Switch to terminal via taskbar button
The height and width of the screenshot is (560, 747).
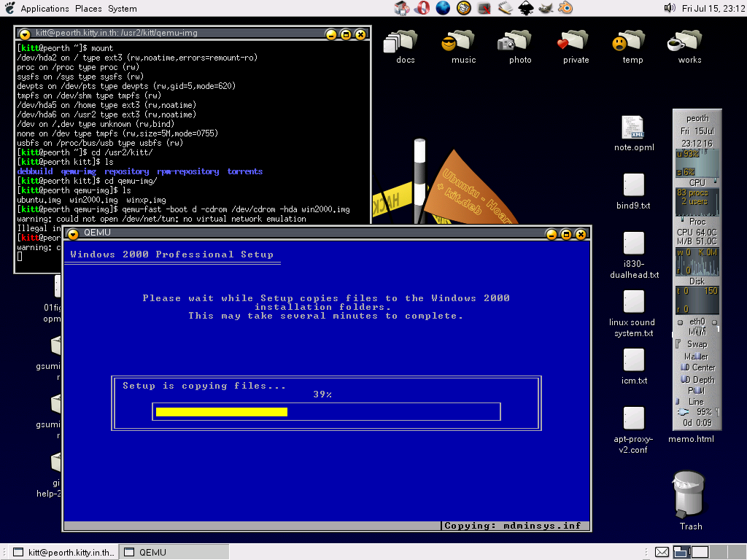point(64,552)
